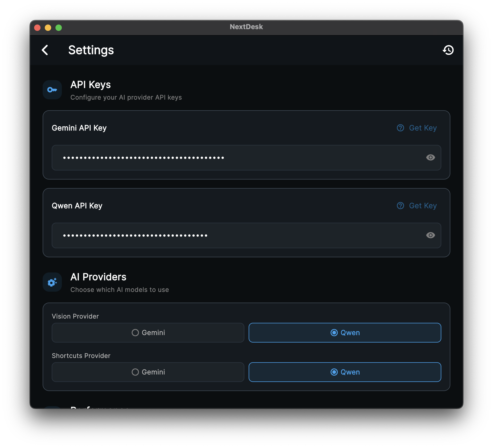Image resolution: width=493 pixels, height=448 pixels.
Task: Reveal the Gemini API key with the eye icon
Action: pos(431,157)
